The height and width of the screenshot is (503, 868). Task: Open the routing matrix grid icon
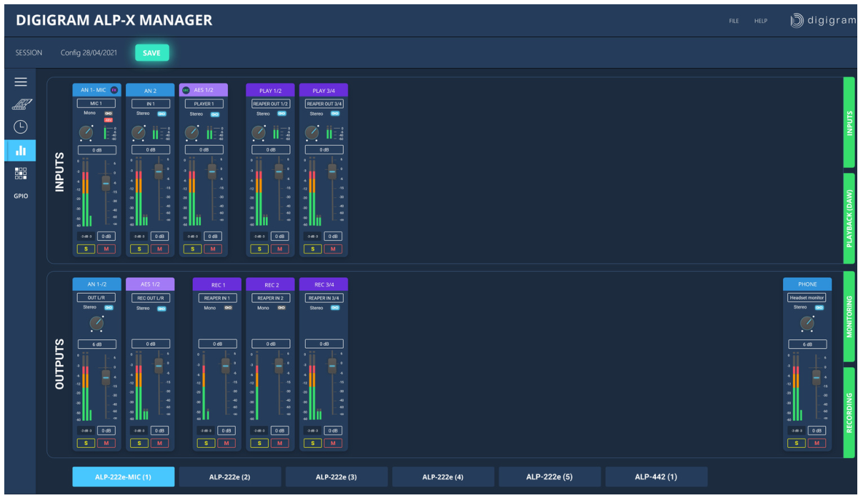click(x=21, y=173)
